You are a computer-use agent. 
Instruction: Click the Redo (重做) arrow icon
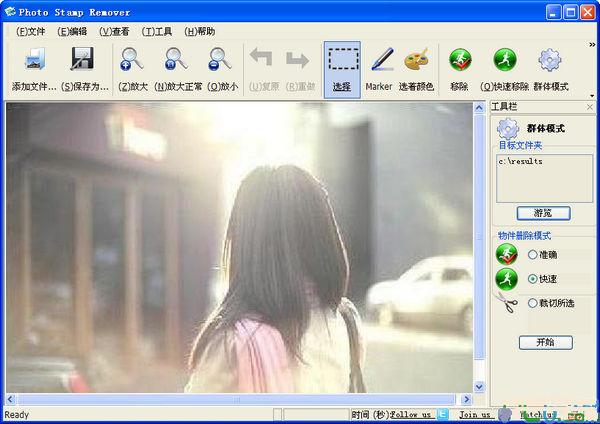(297, 59)
